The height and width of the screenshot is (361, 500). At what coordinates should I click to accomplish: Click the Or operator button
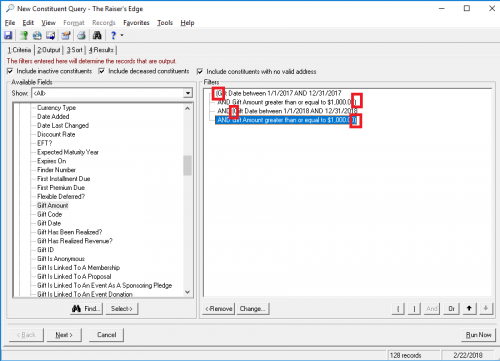coord(452,309)
